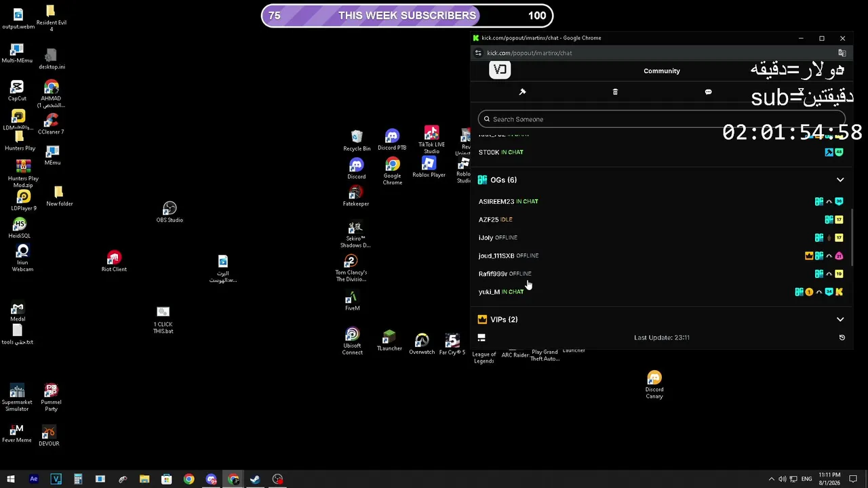Click the ENG language indicator in tray
The width and height of the screenshot is (868, 488).
point(806,479)
